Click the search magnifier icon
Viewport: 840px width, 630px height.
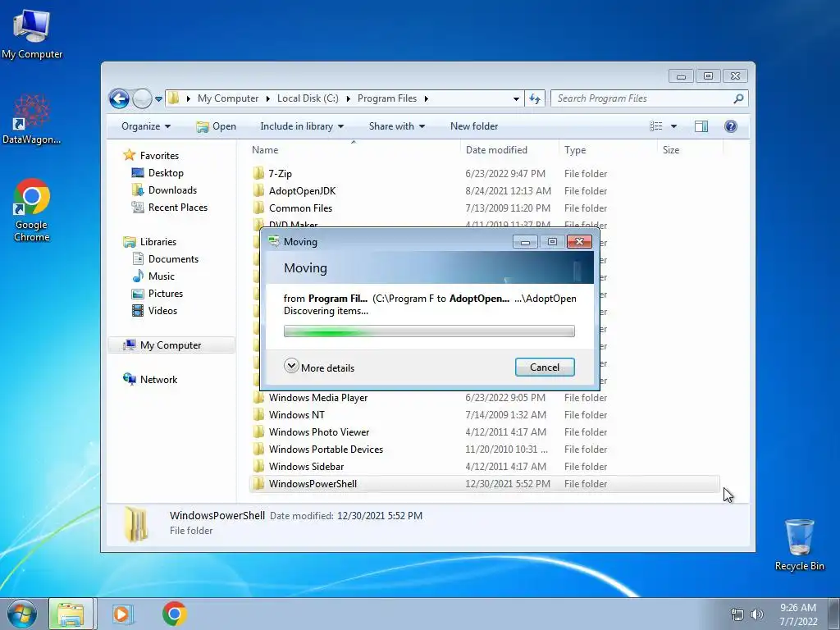point(738,98)
